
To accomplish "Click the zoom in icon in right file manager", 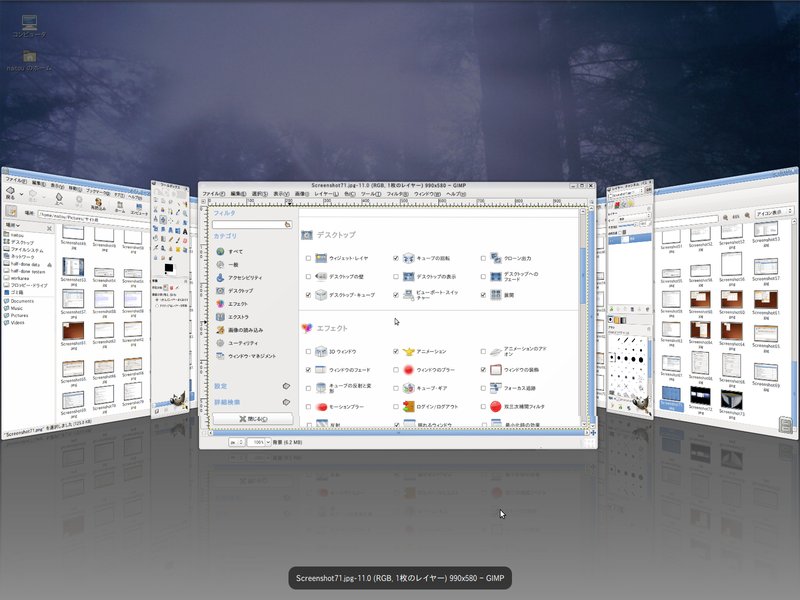I will pos(747,216).
